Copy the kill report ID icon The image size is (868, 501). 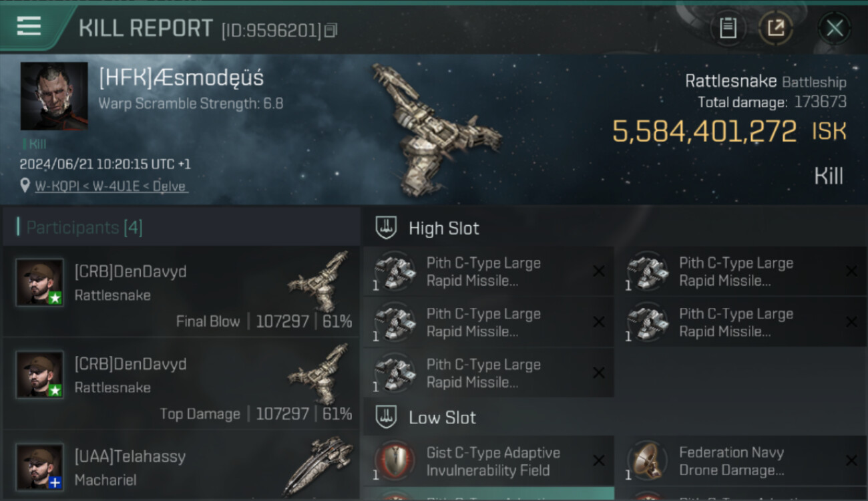click(332, 30)
